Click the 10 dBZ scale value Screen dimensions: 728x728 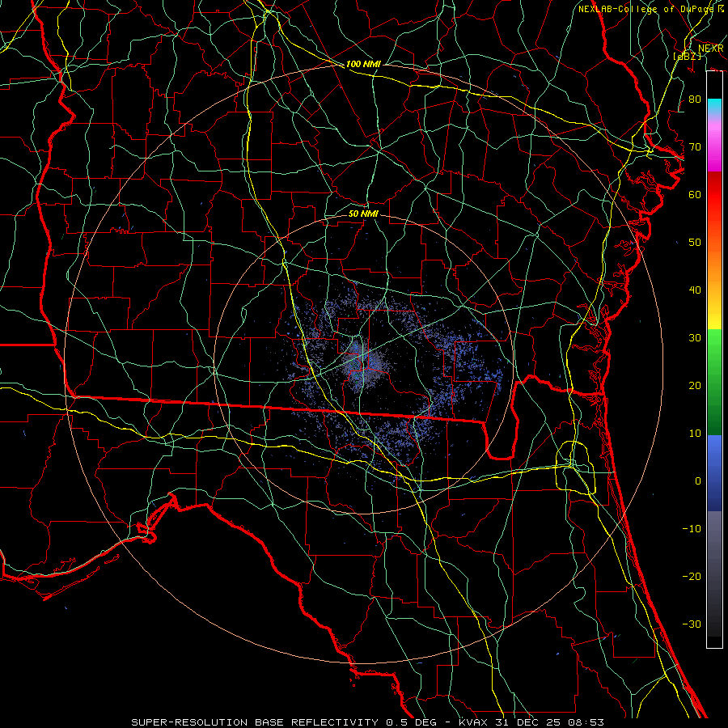coord(695,434)
